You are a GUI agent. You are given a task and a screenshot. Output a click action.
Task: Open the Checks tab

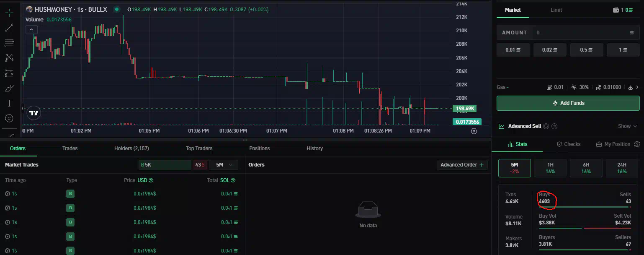point(568,144)
